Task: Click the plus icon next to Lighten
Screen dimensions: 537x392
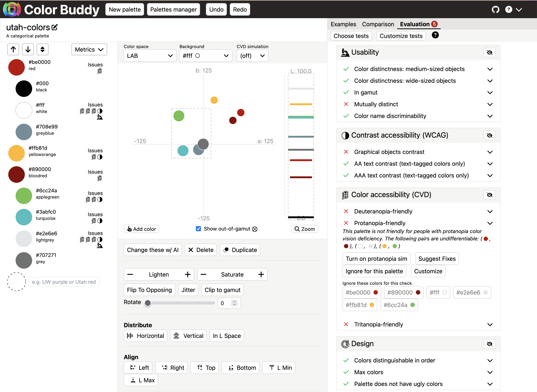Action: click(x=188, y=275)
